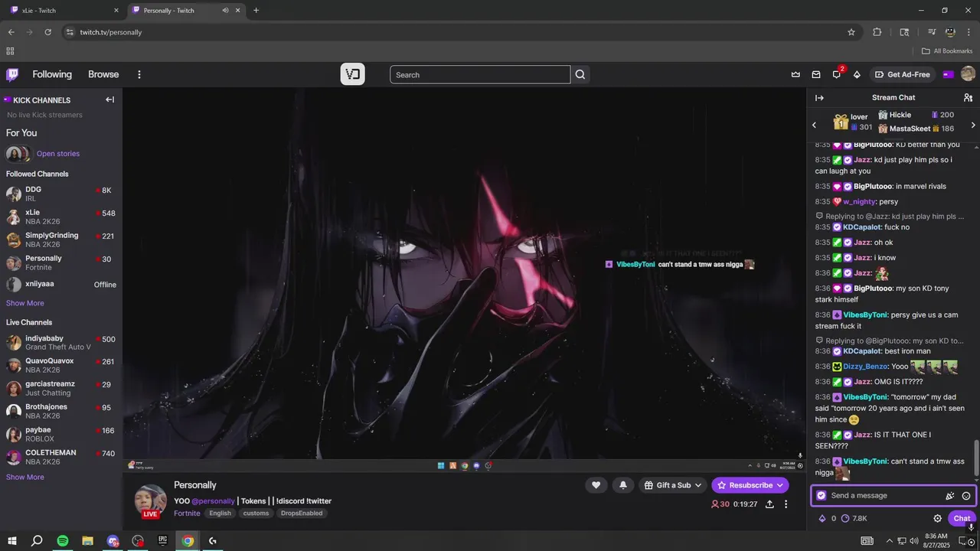Open the Spotify taskbar icon
The image size is (980, 551).
(x=63, y=540)
